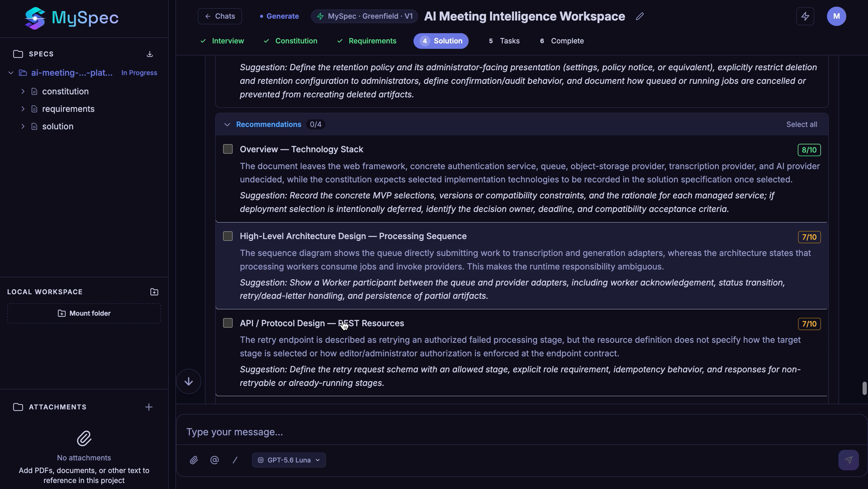Download specs via the SPECS header icon

coord(149,54)
